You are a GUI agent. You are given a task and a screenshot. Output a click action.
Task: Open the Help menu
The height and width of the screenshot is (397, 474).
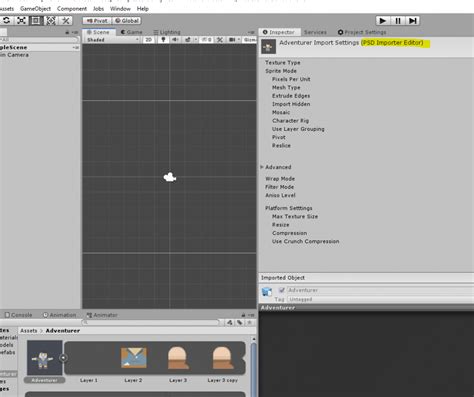coord(143,9)
